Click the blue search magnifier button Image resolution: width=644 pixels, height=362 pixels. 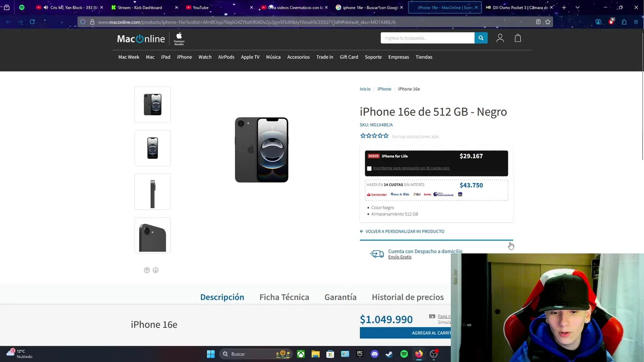click(481, 38)
